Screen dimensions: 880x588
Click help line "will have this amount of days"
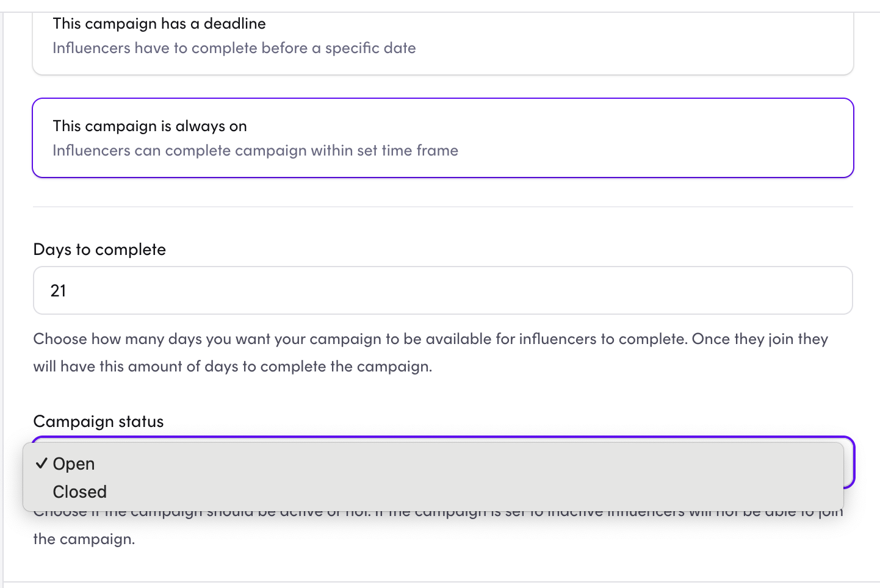tap(233, 367)
